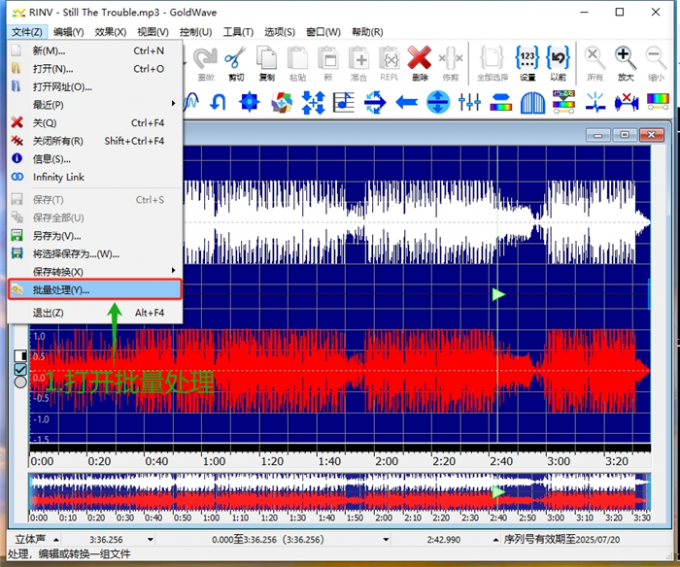Choose Information (信息) in File menu
This screenshot has height=567, width=680.
point(95,159)
